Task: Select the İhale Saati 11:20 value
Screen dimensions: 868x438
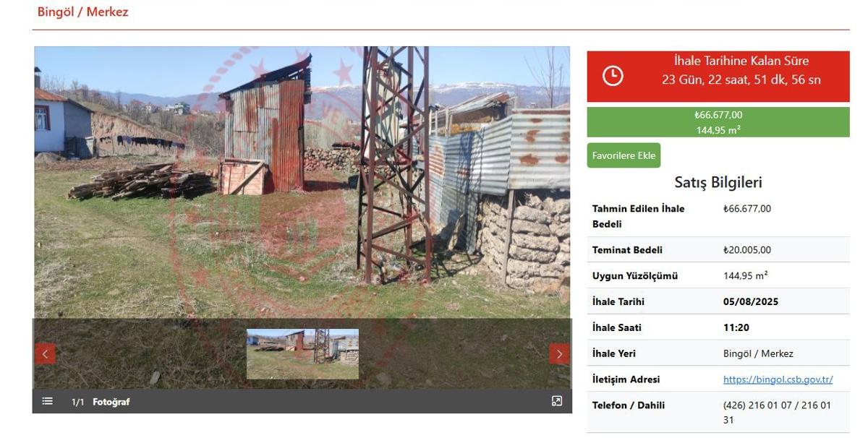Action: tap(736, 327)
